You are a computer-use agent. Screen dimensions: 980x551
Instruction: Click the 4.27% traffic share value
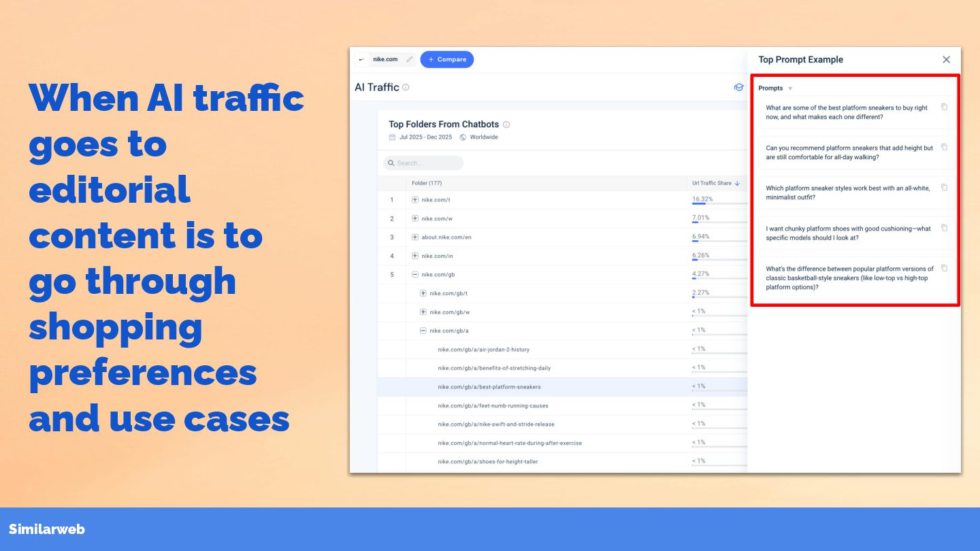(701, 274)
